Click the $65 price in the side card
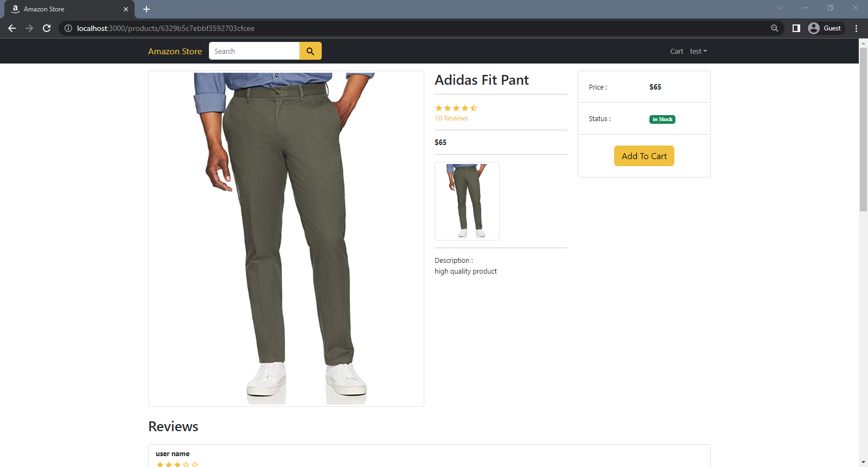Image resolution: width=868 pixels, height=467 pixels. 655,87
